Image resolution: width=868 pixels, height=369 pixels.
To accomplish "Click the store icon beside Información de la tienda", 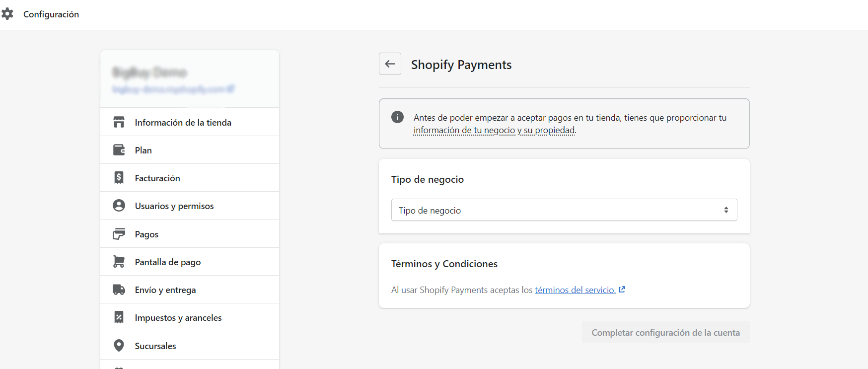I will click(x=119, y=122).
